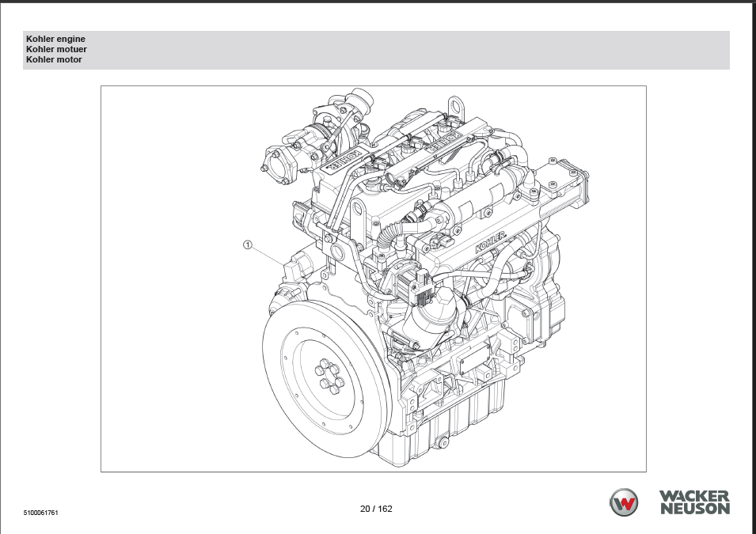Click the "Kohler engine" heading text

click(55, 39)
